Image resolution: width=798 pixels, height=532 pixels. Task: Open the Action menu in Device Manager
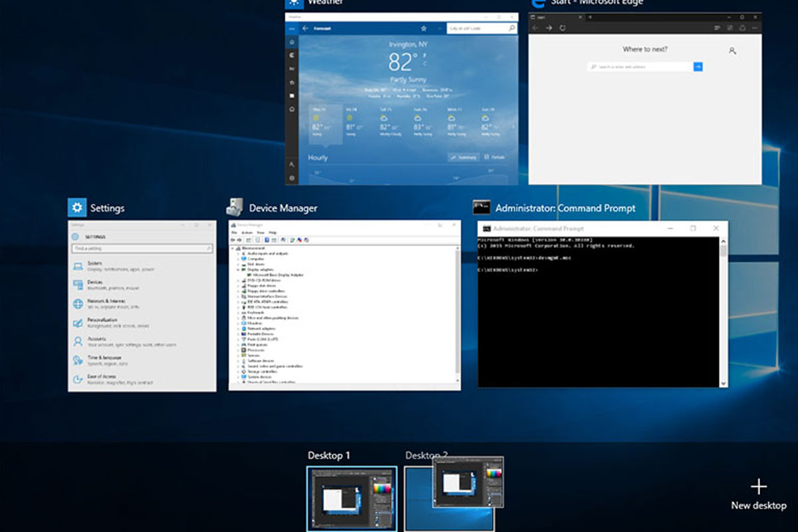249,233
